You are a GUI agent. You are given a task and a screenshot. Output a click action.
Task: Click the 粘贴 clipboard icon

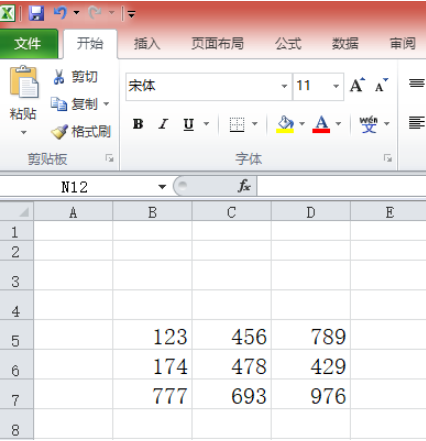[23, 82]
